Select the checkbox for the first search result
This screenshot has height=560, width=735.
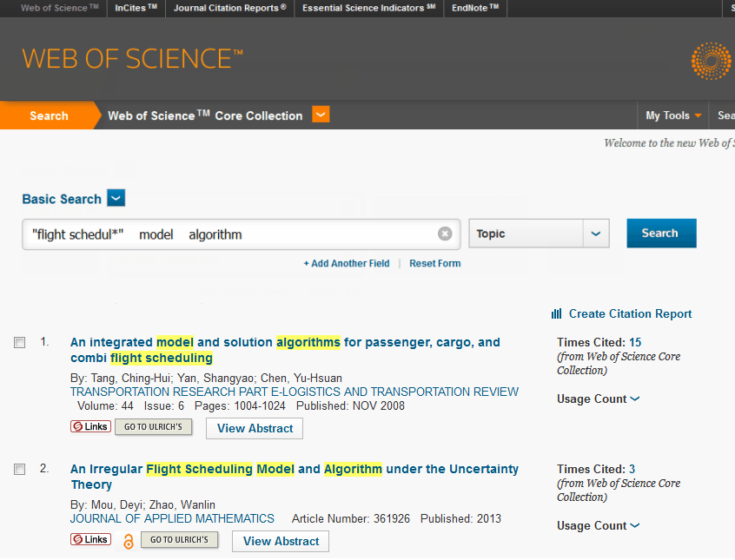point(19,342)
